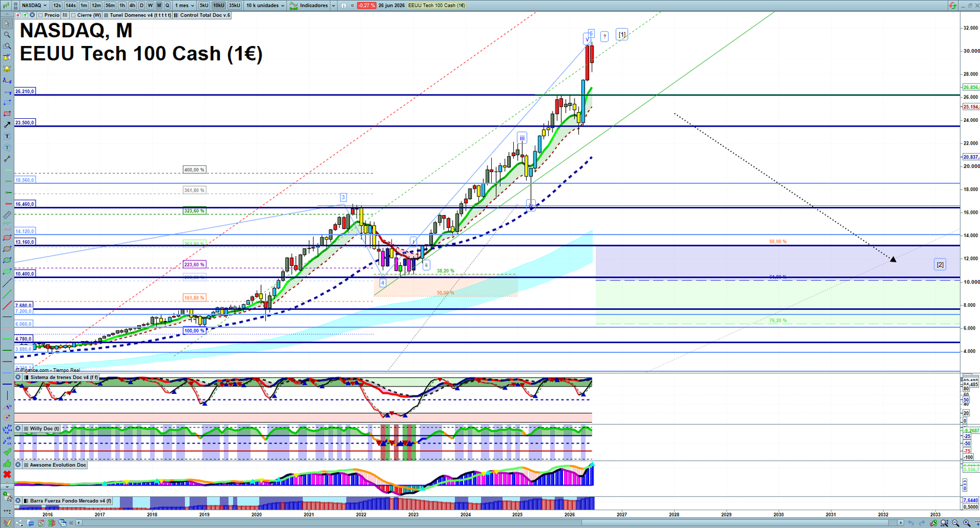Select the 144s timeframe
Image resolution: width=980 pixels, height=528 pixels.
point(70,6)
